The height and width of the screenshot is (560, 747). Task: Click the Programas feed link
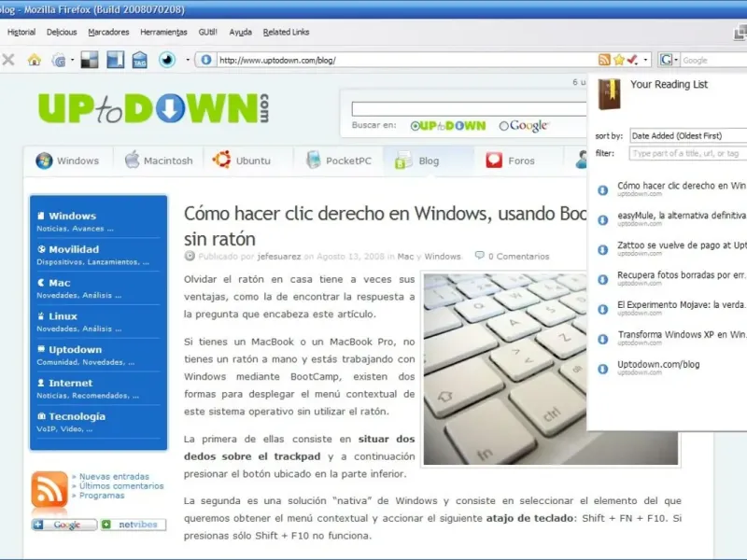coord(102,496)
